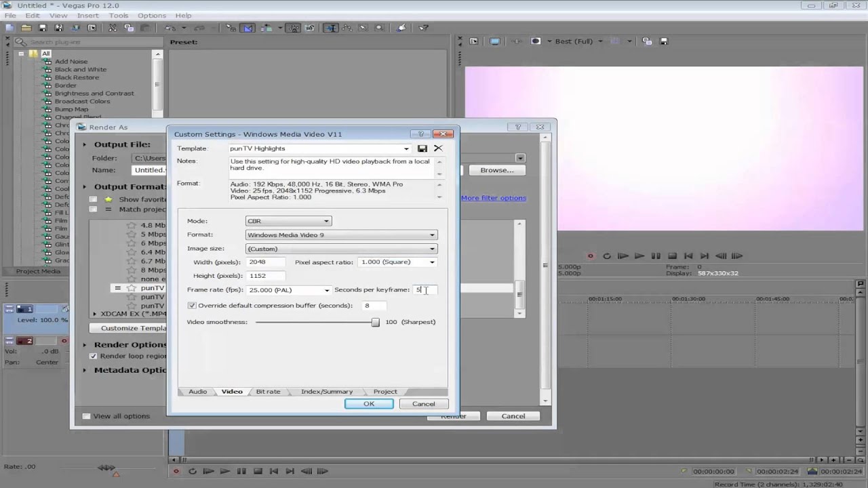Toggle Show favorites checkbox
The image size is (868, 488).
pyautogui.click(x=94, y=199)
